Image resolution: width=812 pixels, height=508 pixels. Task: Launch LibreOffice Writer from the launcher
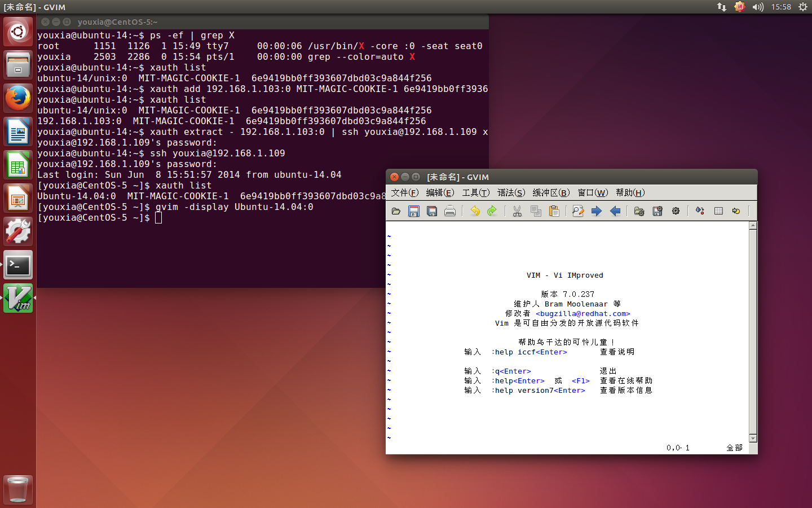tap(18, 132)
